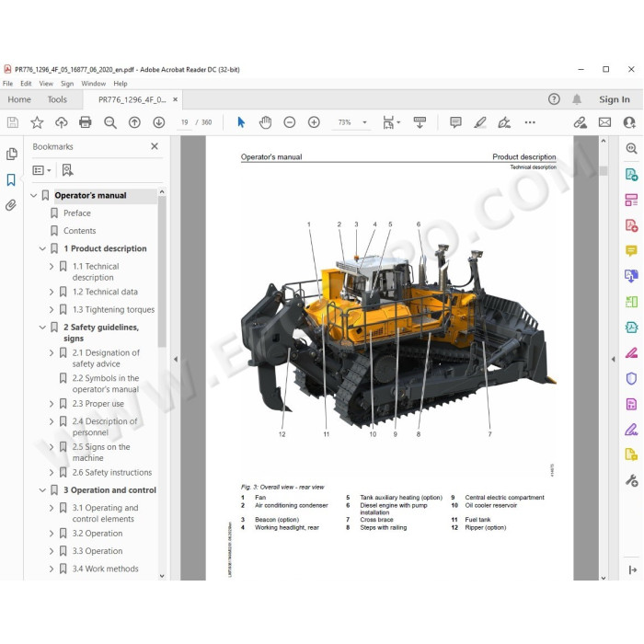Image resolution: width=644 pixels, height=644 pixels.
Task: Open the attachments paperclip panel
Action: click(11, 205)
